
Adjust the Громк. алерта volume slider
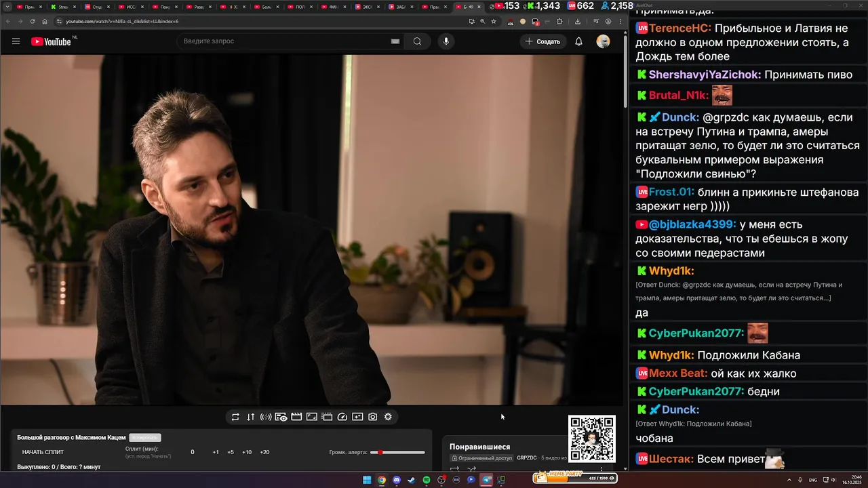click(397, 452)
